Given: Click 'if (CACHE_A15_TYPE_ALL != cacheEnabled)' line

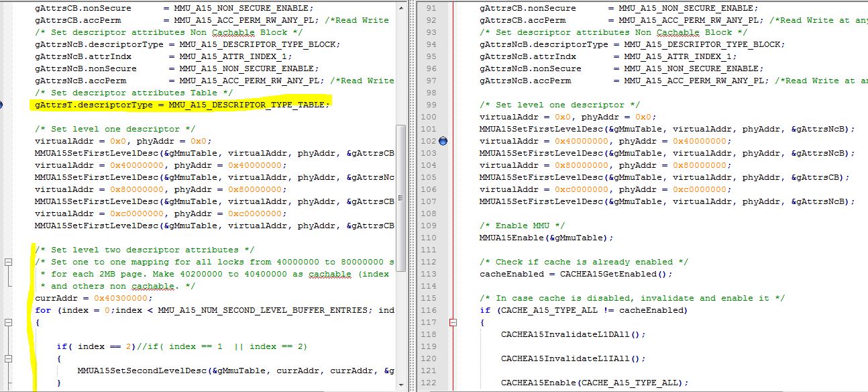Looking at the screenshot, I should (584, 310).
